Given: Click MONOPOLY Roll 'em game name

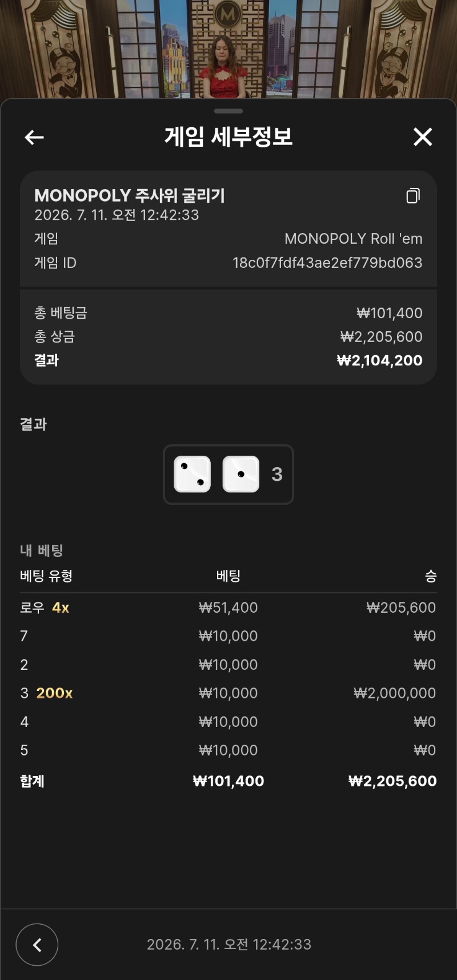Looking at the screenshot, I should [x=354, y=239].
